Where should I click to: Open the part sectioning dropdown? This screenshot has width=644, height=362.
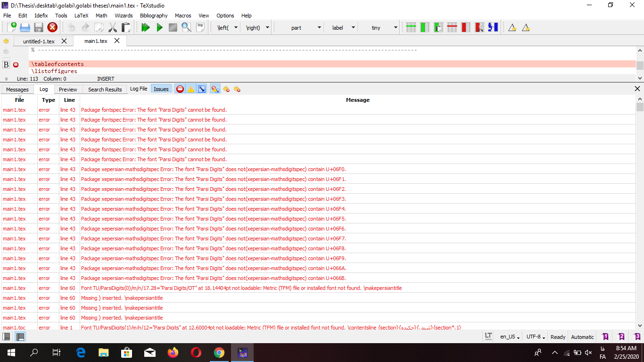tap(319, 28)
